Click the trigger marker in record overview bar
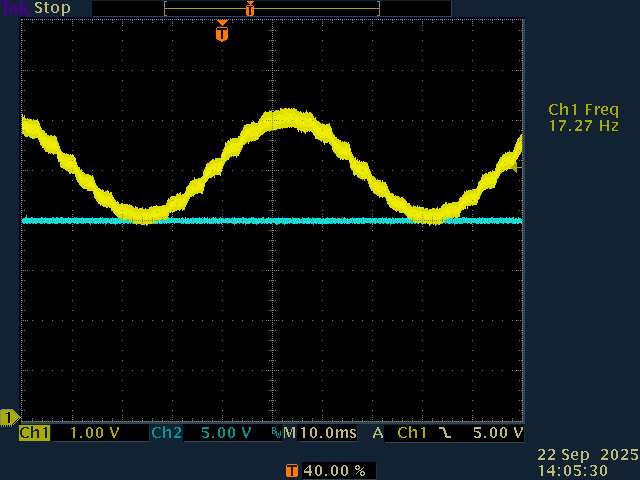This screenshot has width=640, height=480. 250,8
